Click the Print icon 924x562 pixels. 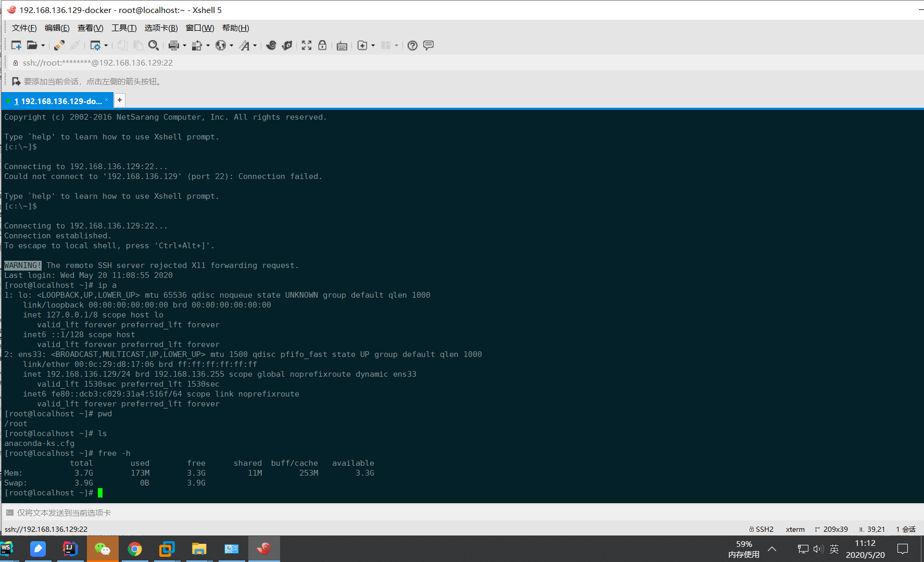174,45
